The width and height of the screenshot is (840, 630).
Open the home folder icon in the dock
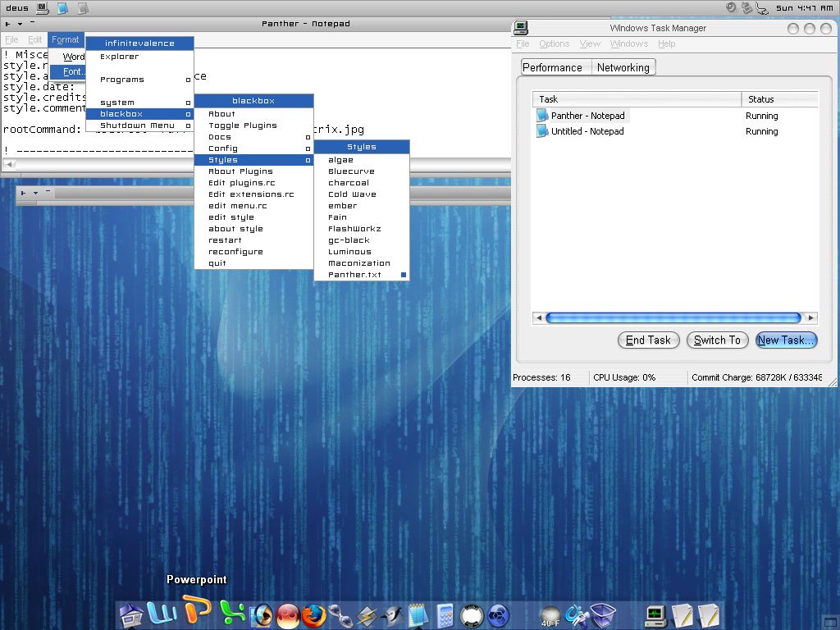coord(131,615)
